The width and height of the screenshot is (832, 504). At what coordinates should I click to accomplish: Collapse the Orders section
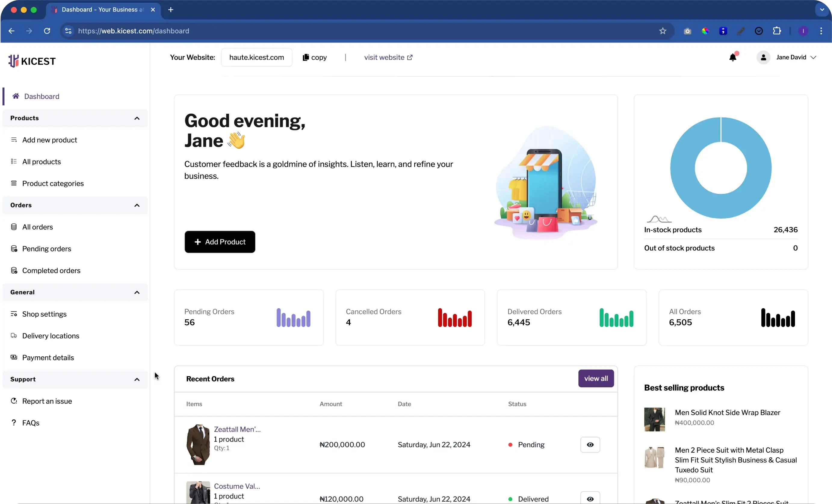point(137,205)
